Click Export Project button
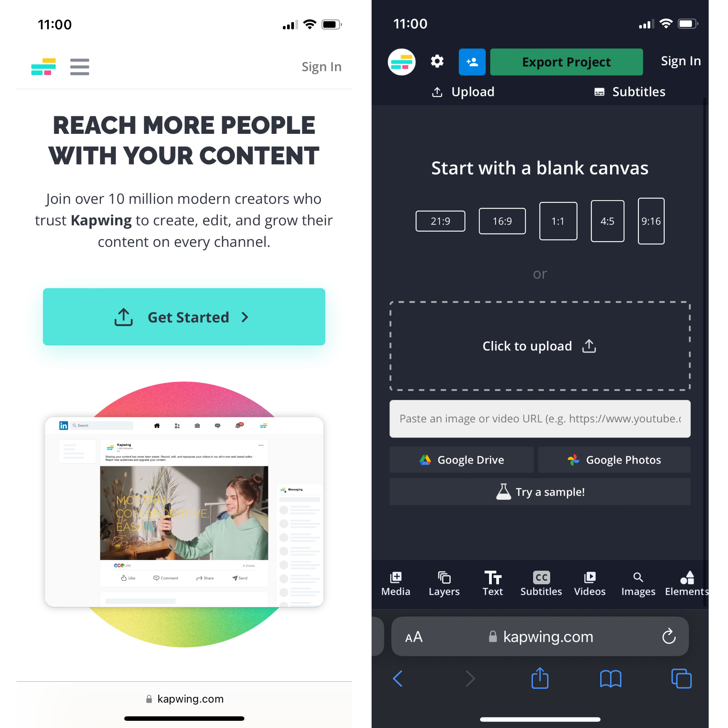Viewport: 728px width, 728px height. (566, 61)
